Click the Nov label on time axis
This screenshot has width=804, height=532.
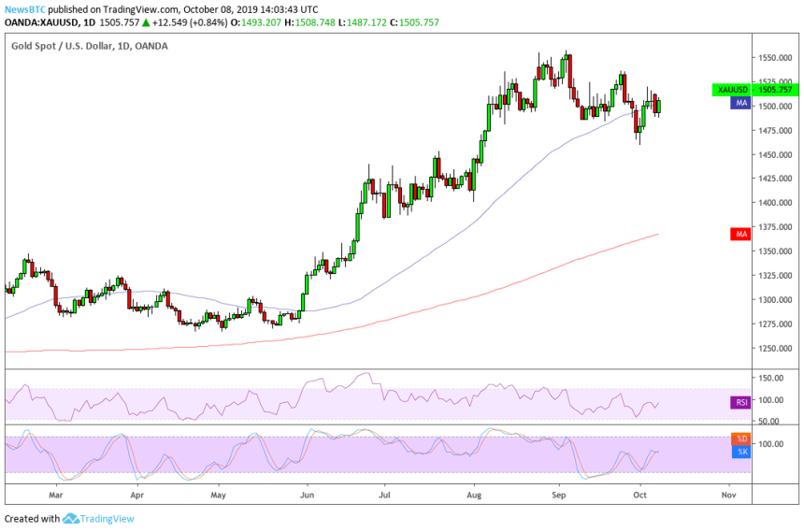tap(728, 495)
